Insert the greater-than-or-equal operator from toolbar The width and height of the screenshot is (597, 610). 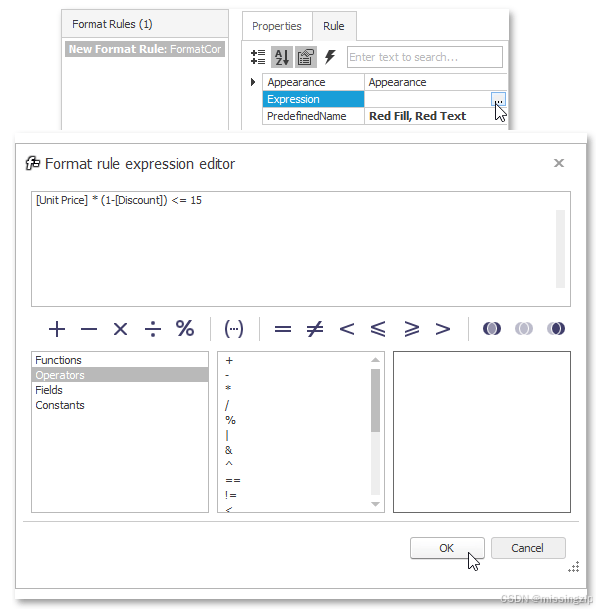click(411, 329)
